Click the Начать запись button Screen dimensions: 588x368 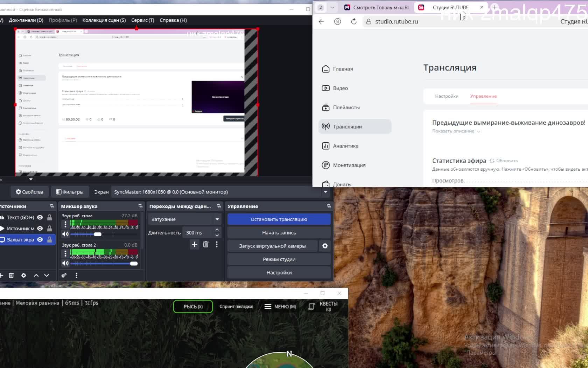pos(279,233)
